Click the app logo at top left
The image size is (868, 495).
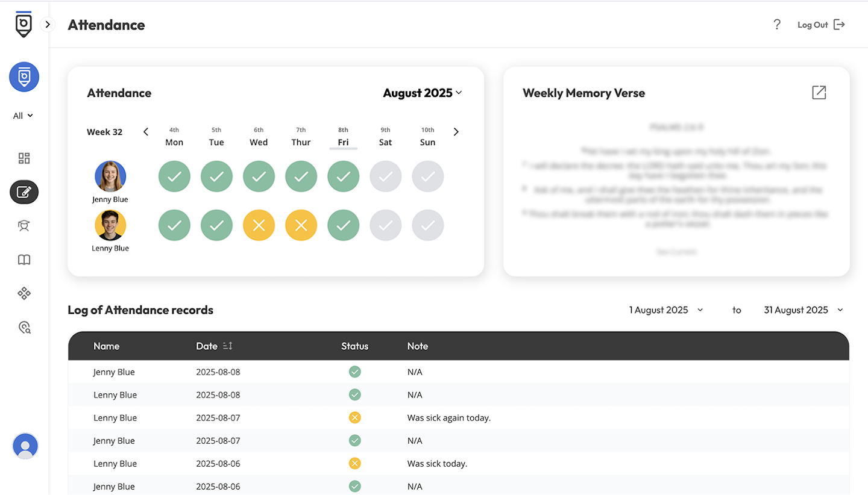24,24
